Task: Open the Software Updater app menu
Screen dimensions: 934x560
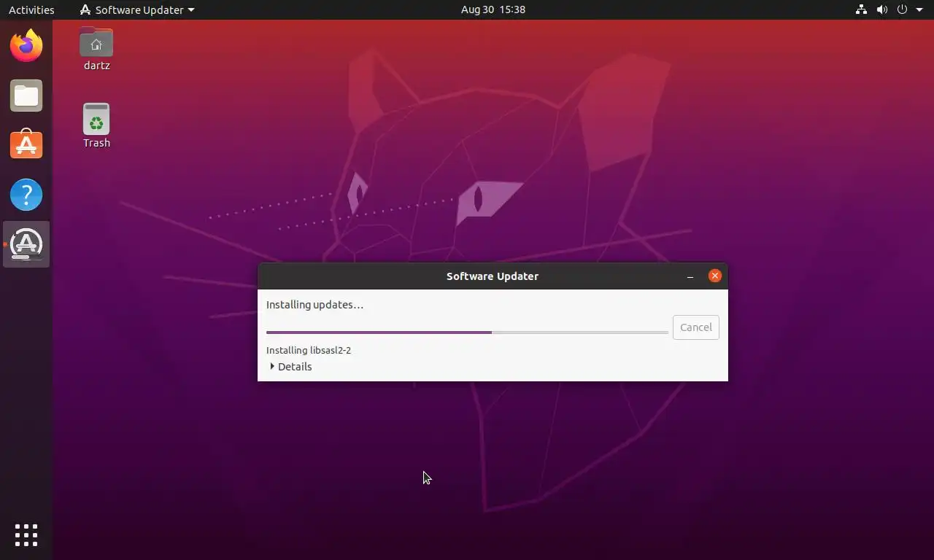Action: (x=137, y=9)
